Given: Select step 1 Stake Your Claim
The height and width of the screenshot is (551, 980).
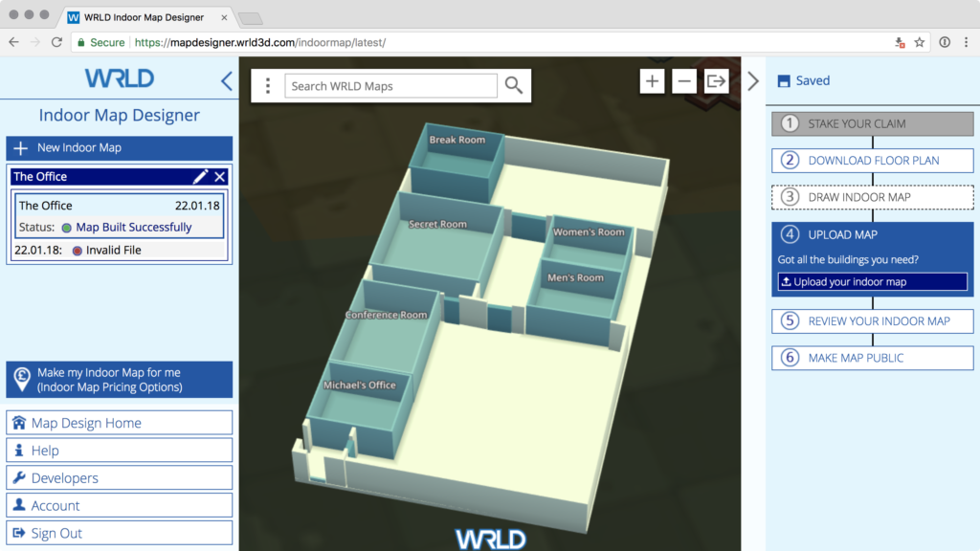Looking at the screenshot, I should pos(873,123).
